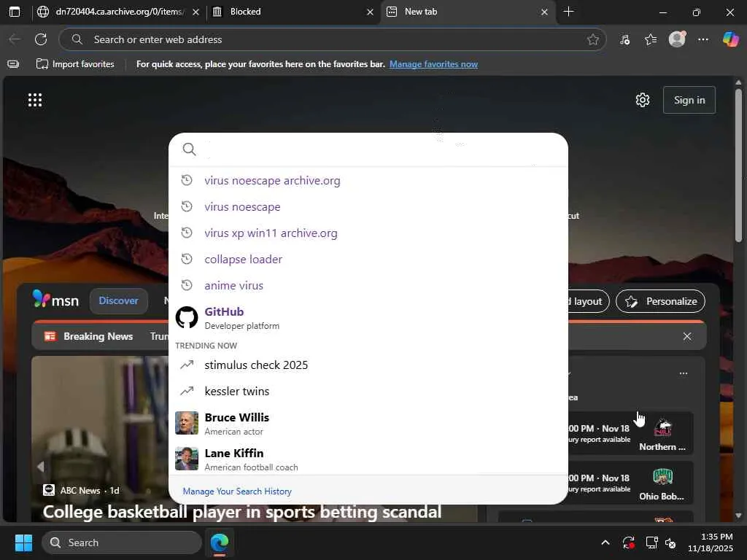This screenshot has height=560, width=747.
Task: Switch to the dn720404.ca.archive.org tab
Action: pos(118,12)
